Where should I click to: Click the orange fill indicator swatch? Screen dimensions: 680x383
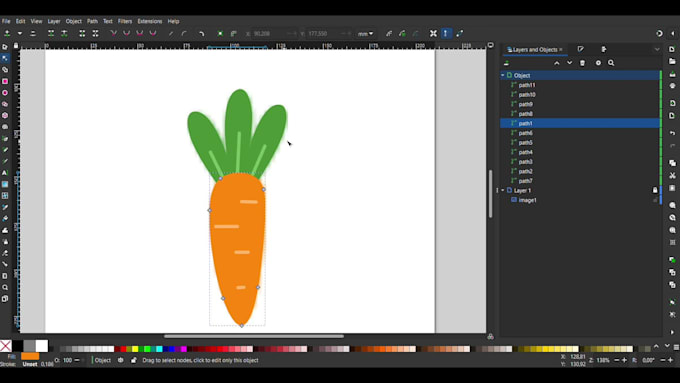pyautogui.click(x=30, y=356)
